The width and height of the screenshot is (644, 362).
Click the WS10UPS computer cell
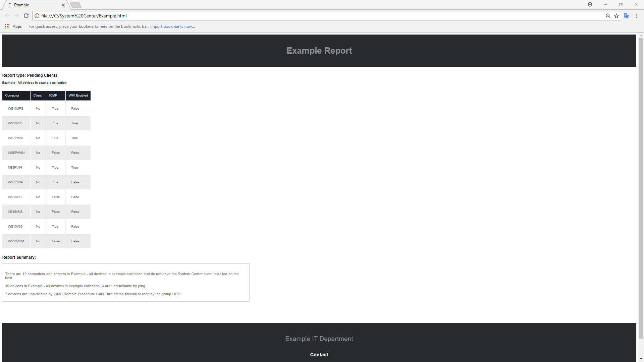click(16, 109)
